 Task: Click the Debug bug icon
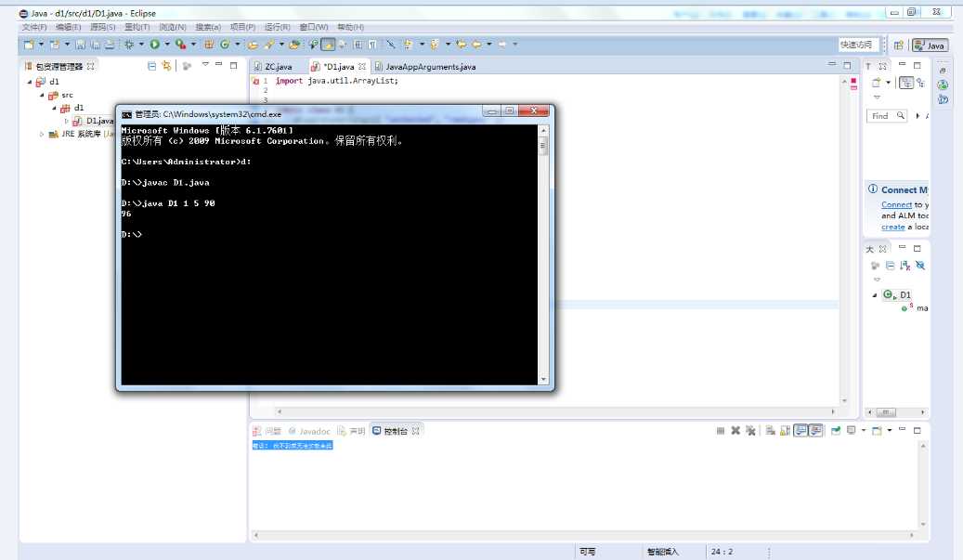coord(129,45)
